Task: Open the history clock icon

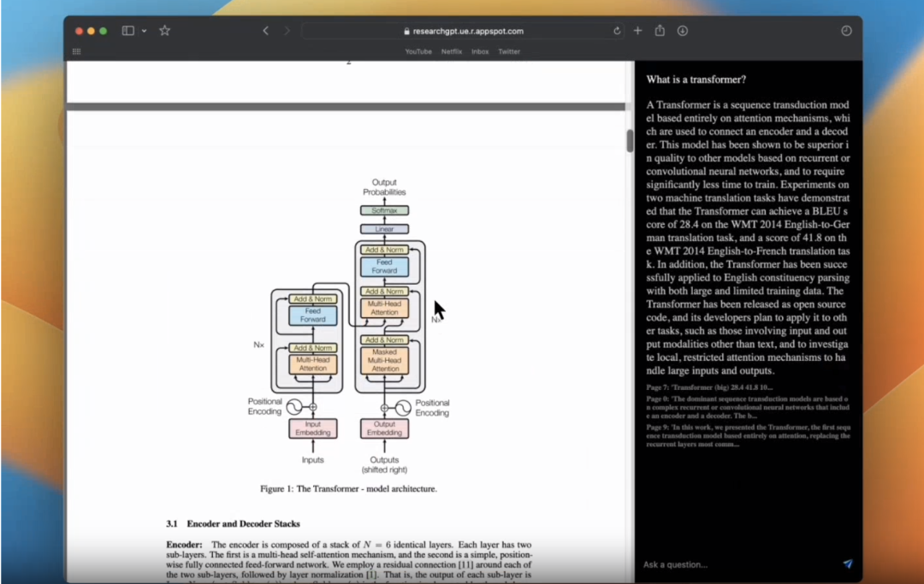Action: tap(846, 31)
